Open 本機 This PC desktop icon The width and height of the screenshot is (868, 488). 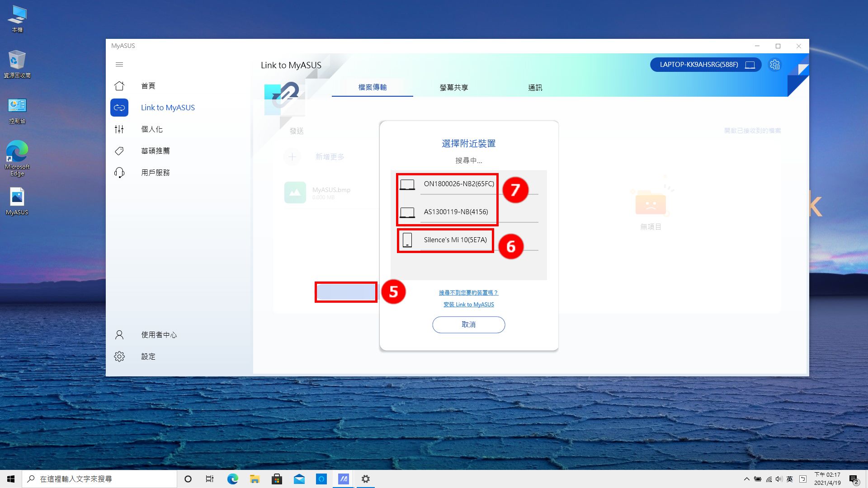pos(17,19)
